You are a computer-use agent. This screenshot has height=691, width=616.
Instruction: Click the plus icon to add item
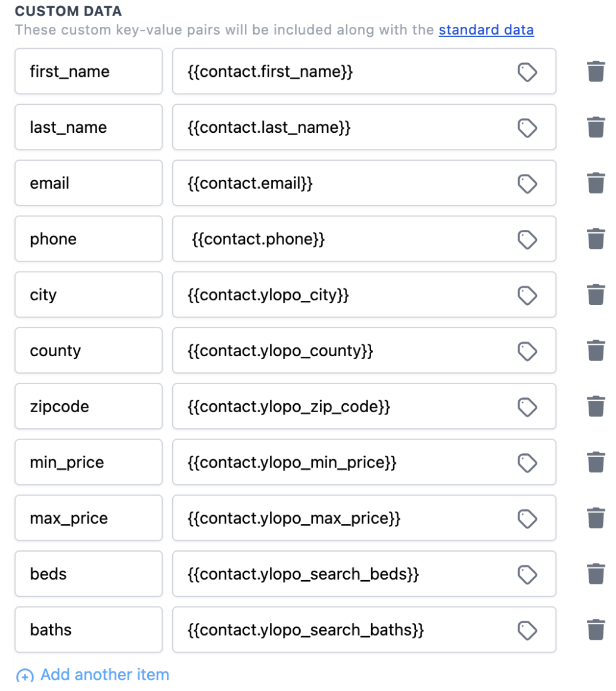click(x=24, y=676)
